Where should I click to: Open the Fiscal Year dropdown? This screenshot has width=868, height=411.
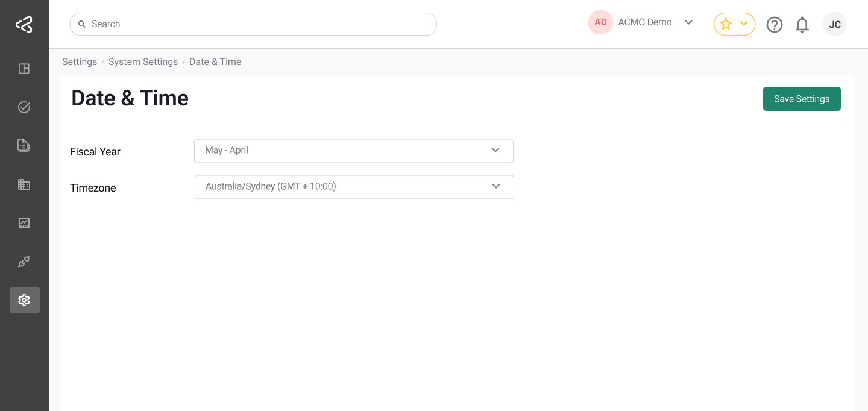click(x=354, y=151)
